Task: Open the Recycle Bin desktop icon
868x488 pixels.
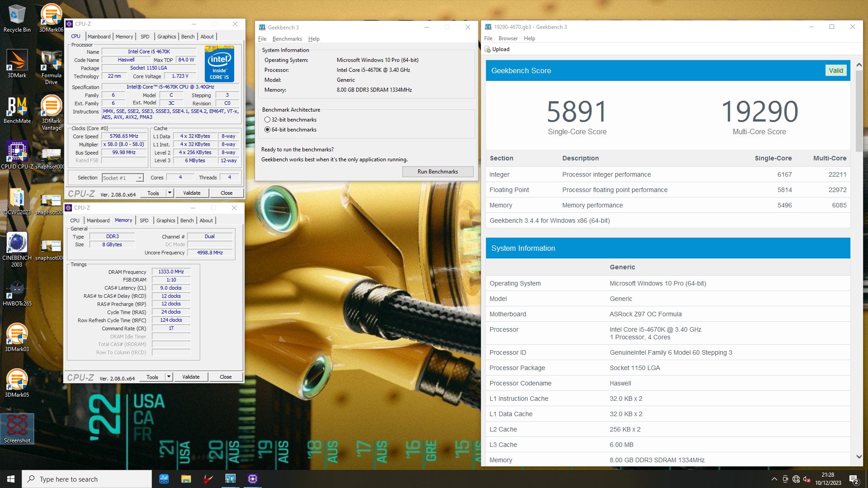Action: tap(17, 19)
